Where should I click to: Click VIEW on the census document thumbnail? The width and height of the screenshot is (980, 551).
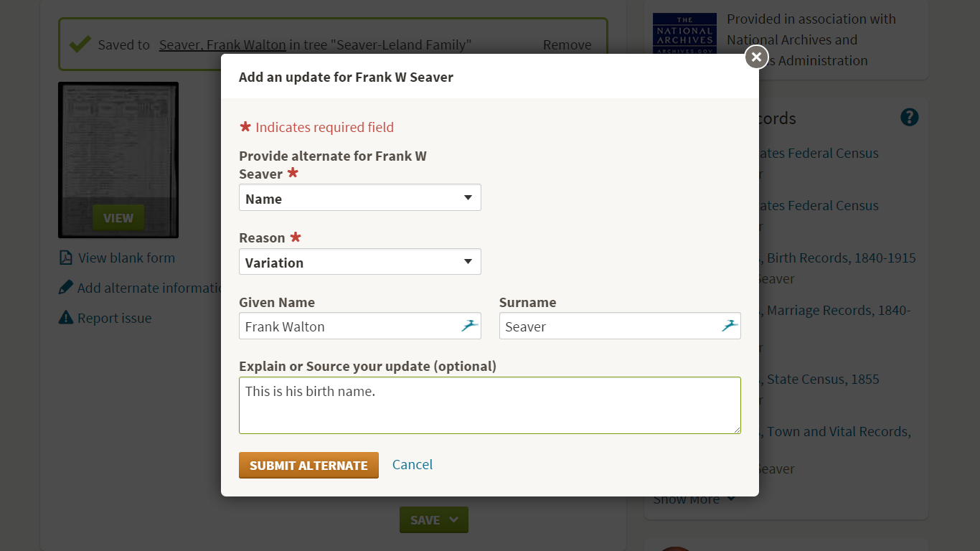click(x=118, y=217)
